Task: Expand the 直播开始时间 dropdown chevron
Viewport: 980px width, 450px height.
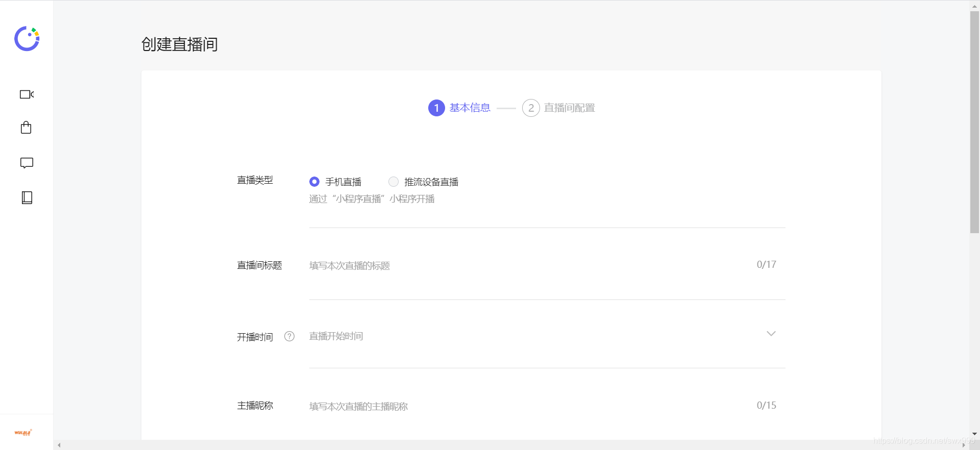Action: coord(771,334)
